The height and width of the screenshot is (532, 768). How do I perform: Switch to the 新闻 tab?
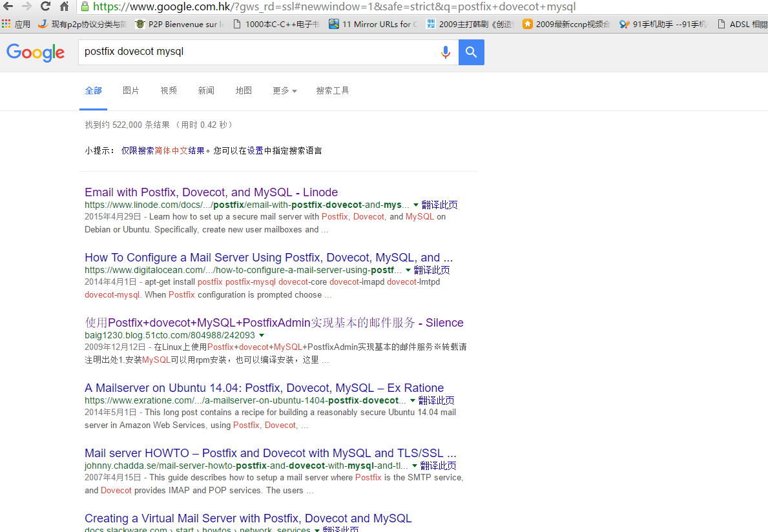tap(206, 90)
